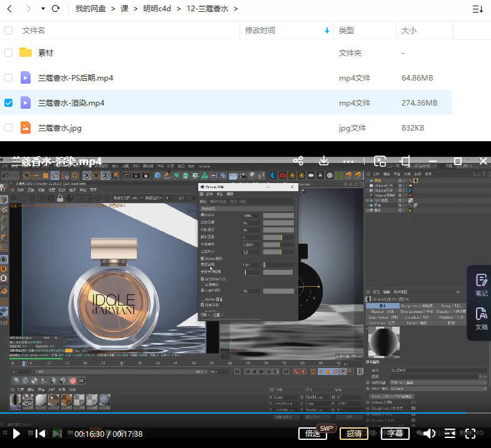Open the 笔记 notes side panel
Viewport: 491px width, 448px height.
click(x=480, y=284)
